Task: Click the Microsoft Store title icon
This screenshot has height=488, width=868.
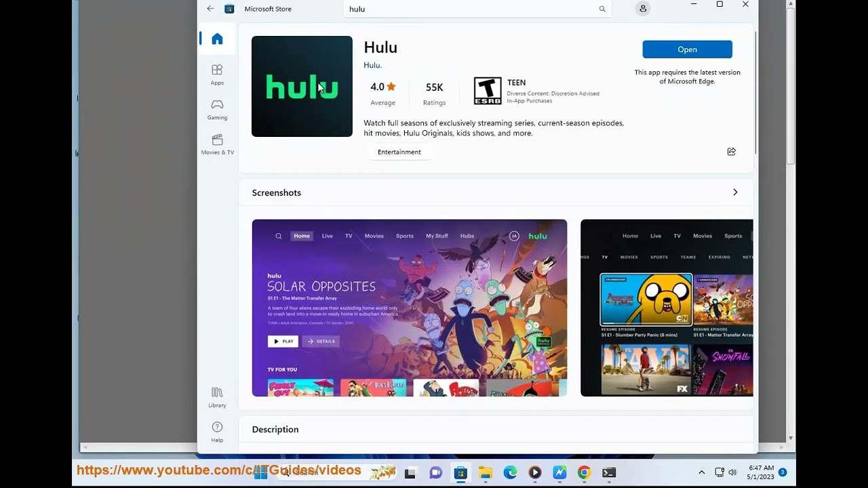Action: coord(229,9)
